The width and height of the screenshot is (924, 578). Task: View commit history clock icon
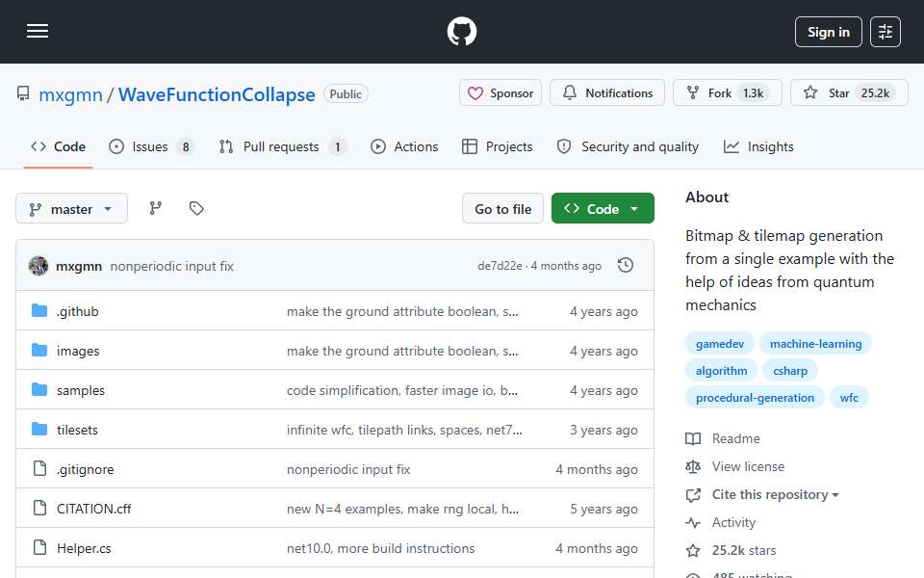tap(626, 266)
